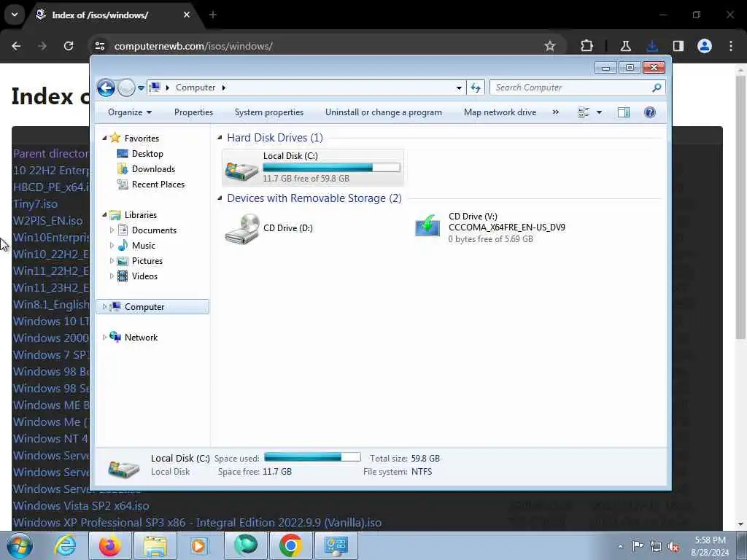Open the view options dropdown arrow
Viewport: 747px width, 560px height.
[x=600, y=112]
